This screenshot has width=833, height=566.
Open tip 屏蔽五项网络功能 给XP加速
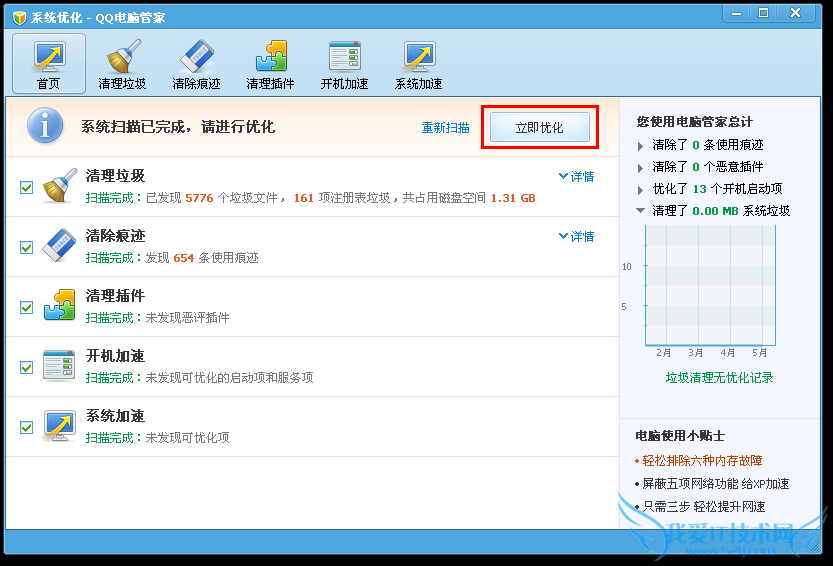(x=716, y=484)
